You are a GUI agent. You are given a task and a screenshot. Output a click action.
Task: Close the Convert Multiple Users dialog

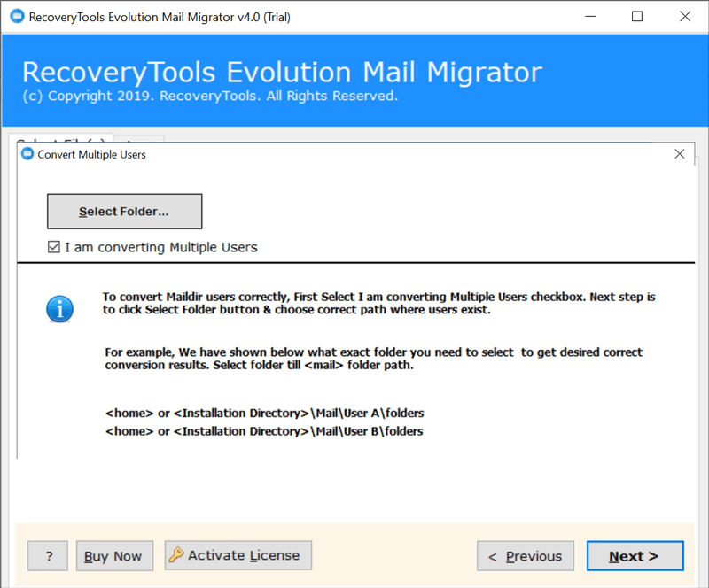tap(679, 154)
